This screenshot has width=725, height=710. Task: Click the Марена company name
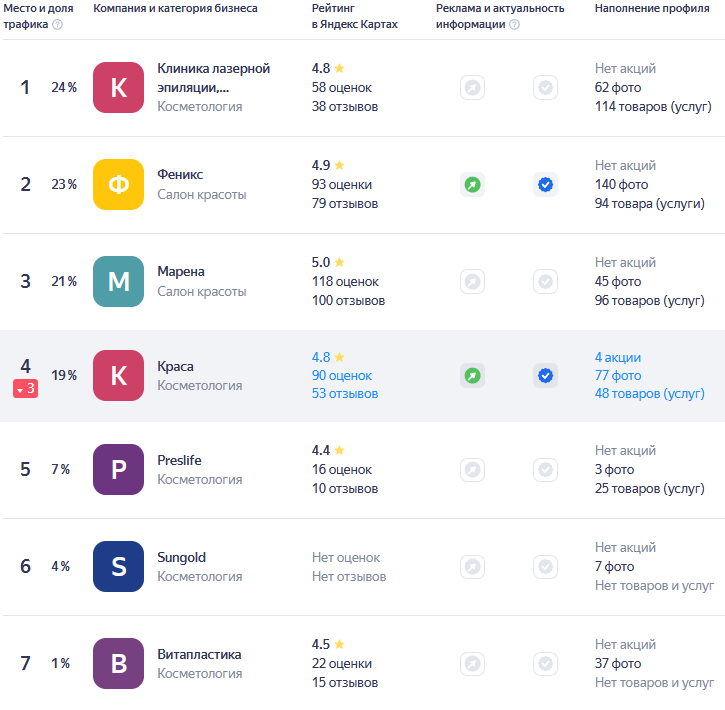pyautogui.click(x=181, y=271)
